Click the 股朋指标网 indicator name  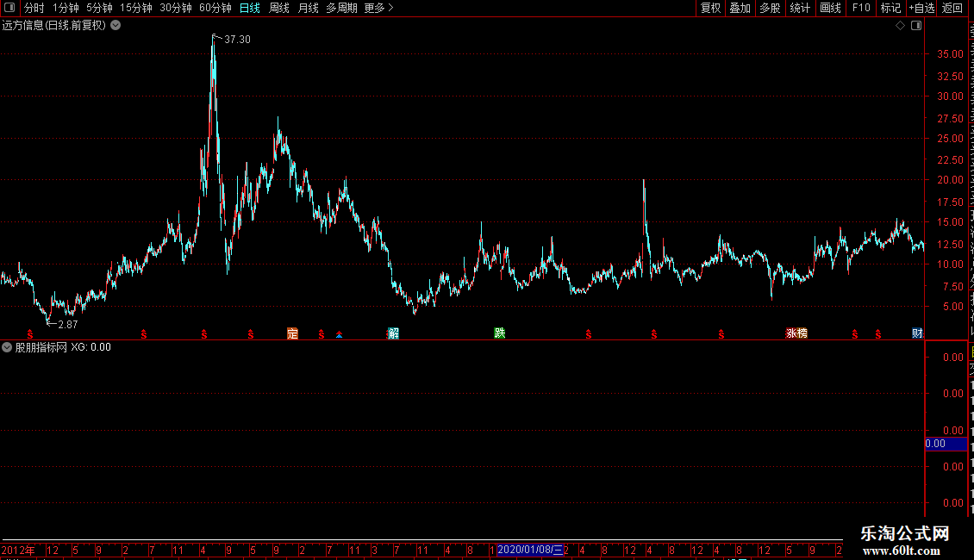[41, 347]
